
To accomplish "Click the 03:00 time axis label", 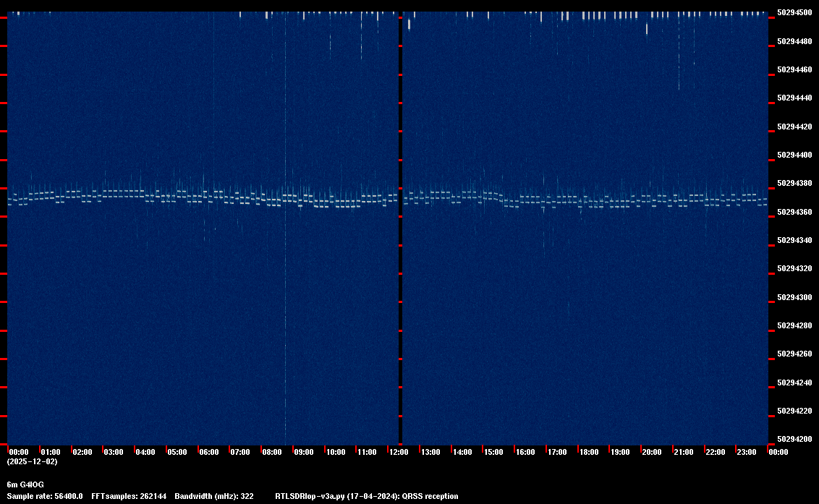I will click(114, 452).
